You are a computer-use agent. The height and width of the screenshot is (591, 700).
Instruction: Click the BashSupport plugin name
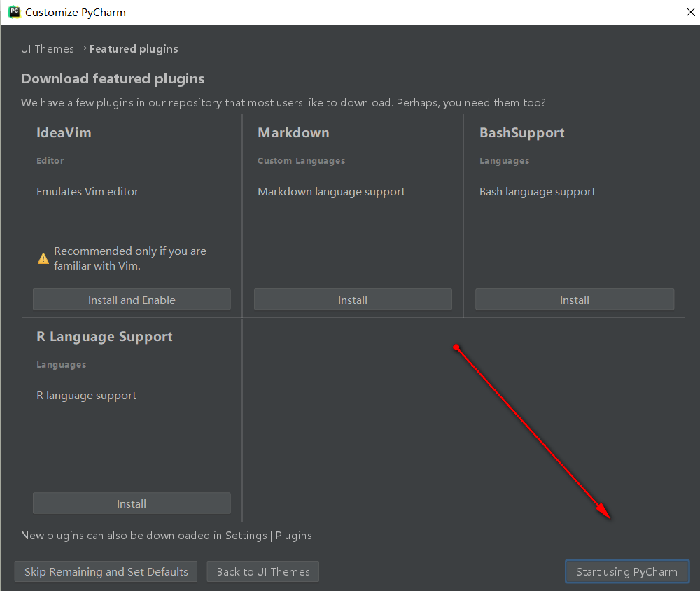521,132
